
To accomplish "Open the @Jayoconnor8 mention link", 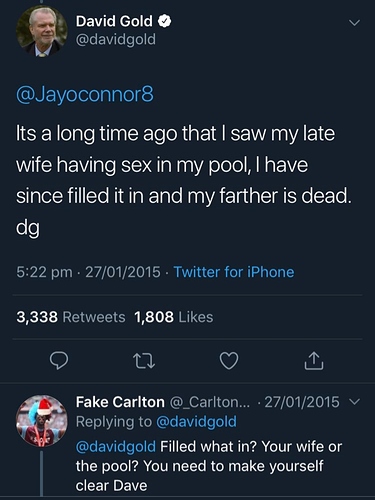I will [x=85, y=95].
